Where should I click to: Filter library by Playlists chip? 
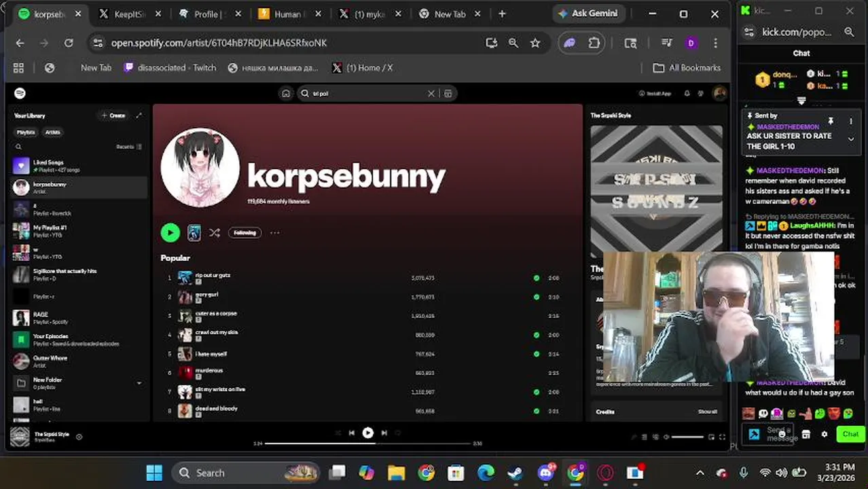click(x=26, y=132)
